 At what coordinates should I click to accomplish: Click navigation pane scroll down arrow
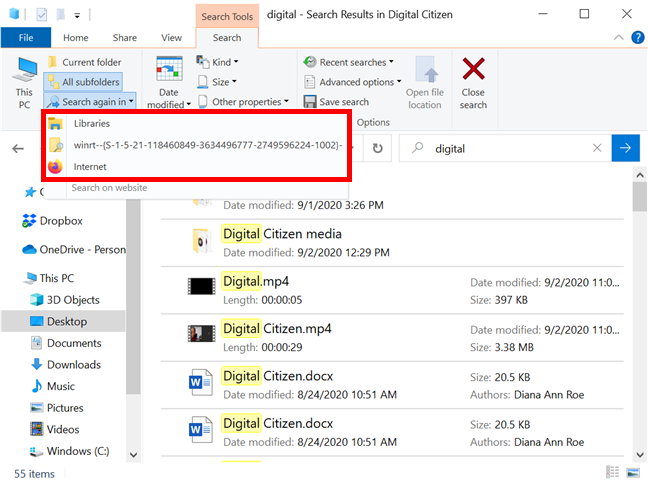(x=133, y=455)
